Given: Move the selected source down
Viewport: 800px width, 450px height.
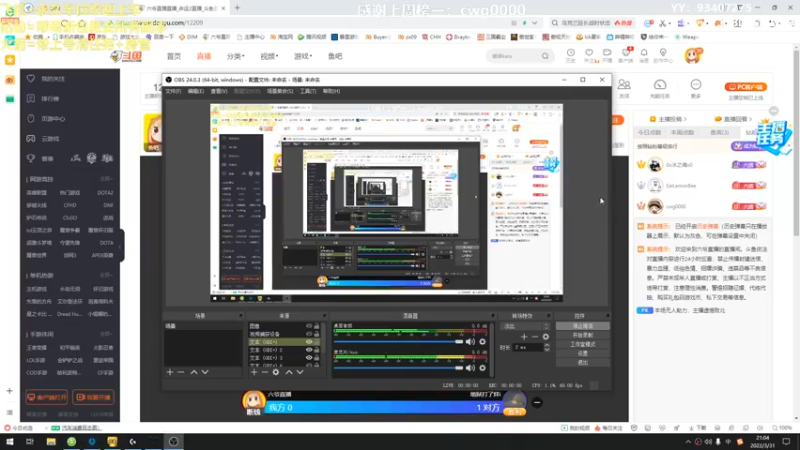Looking at the screenshot, I should (x=300, y=372).
